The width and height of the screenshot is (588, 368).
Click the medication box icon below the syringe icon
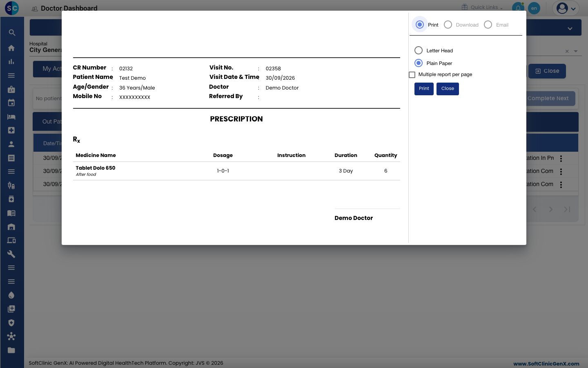[11, 199]
